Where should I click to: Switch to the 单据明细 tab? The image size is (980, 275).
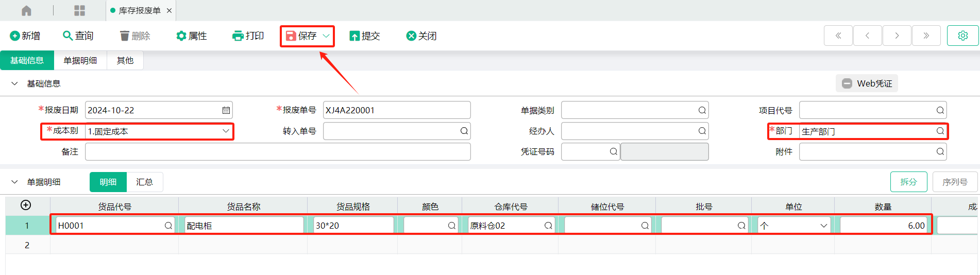(x=80, y=60)
